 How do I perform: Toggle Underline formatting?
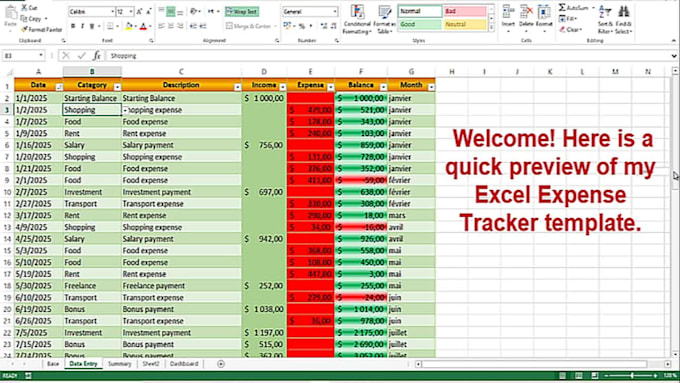click(92, 26)
